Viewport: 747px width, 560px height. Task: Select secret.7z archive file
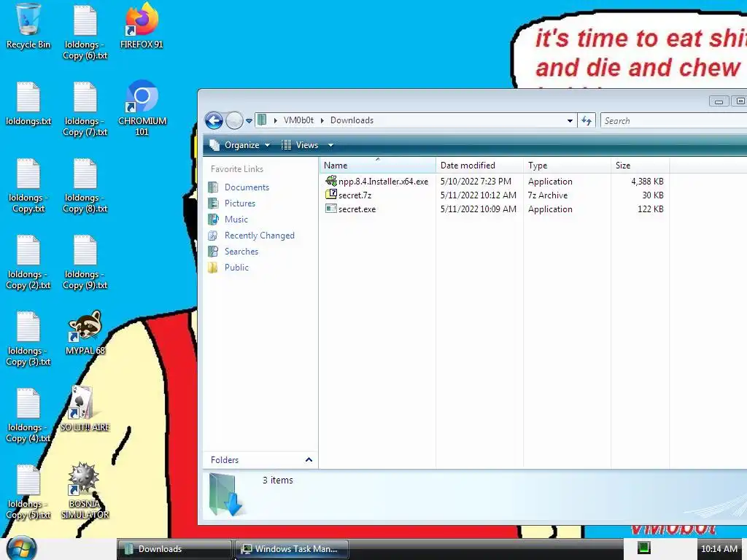[348, 195]
